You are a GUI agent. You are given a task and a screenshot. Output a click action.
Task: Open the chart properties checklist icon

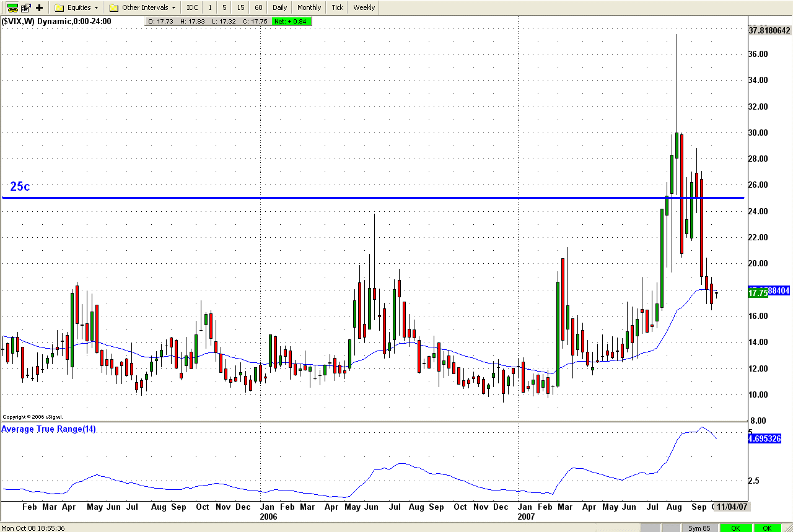pos(26,7)
